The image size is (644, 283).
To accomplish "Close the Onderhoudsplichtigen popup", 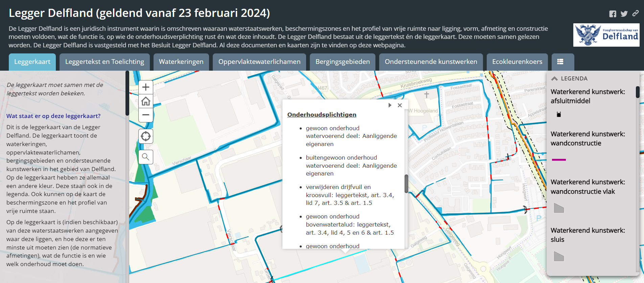I will [400, 105].
